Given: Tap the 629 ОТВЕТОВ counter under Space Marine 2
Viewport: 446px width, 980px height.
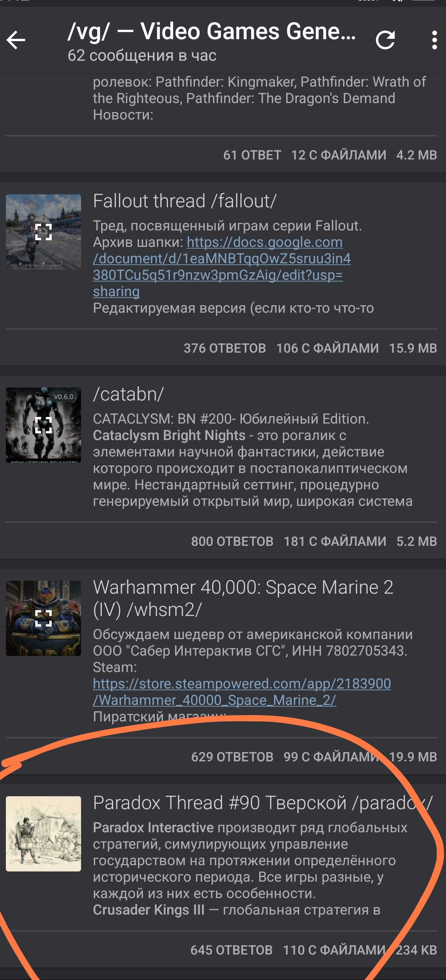Looking at the screenshot, I should click(x=232, y=757).
